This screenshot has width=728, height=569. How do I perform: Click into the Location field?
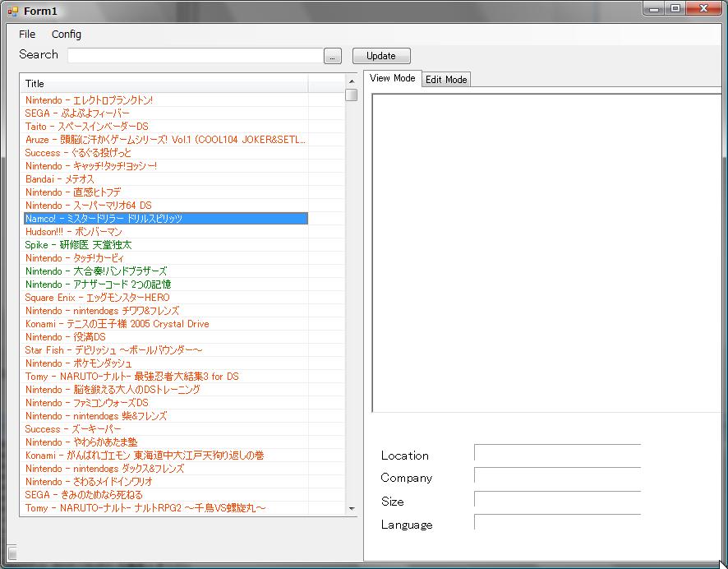(557, 453)
